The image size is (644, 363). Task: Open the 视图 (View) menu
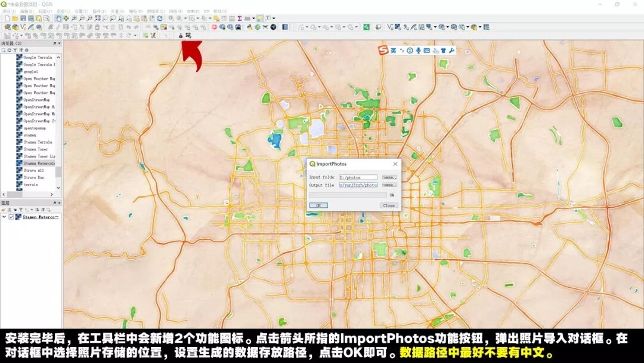45,11
